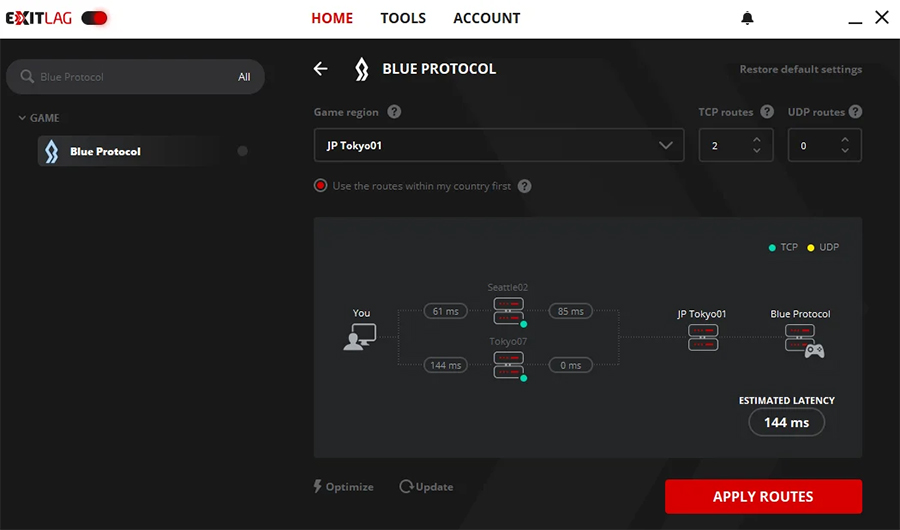Collapse the GAME section
This screenshot has height=530, width=900.
point(39,118)
